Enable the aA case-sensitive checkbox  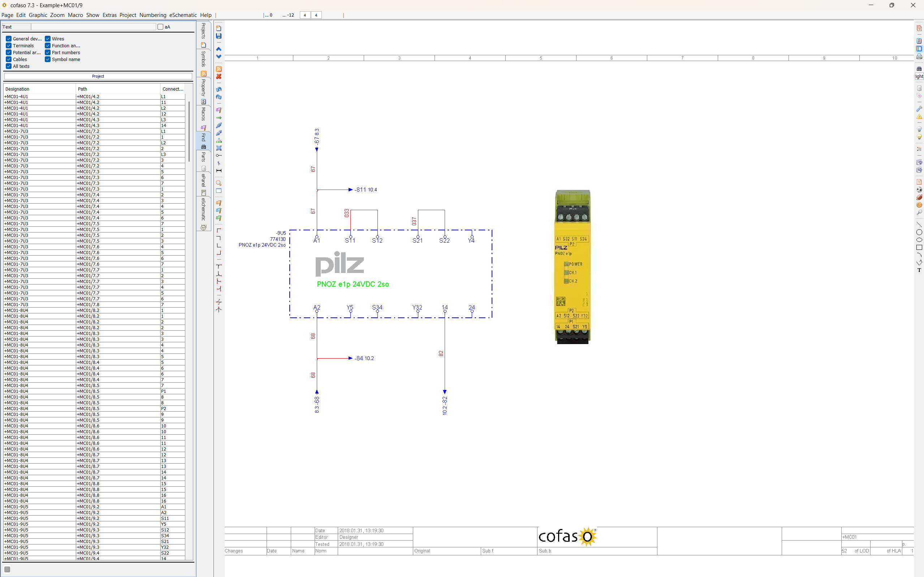[x=160, y=27]
